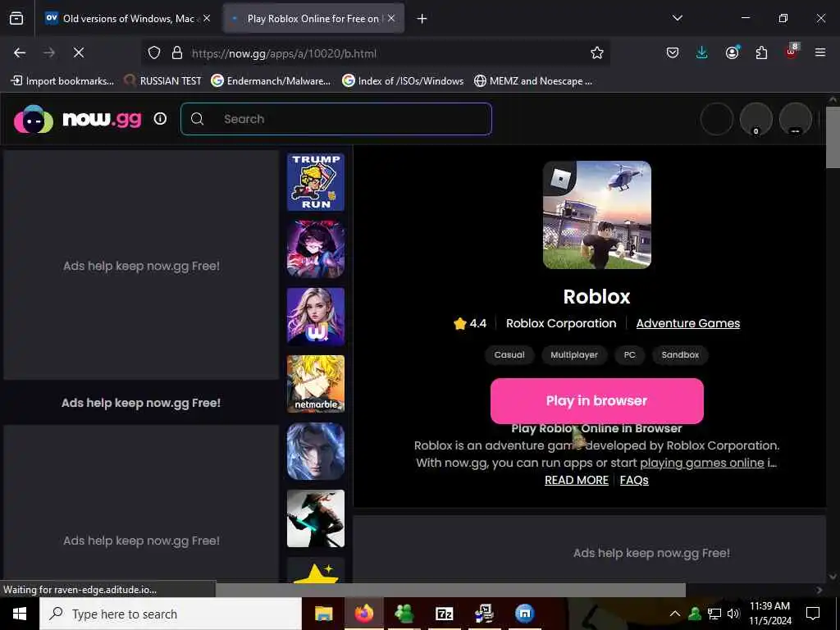Viewport: 840px width, 630px height.
Task: Click the rightmost header profile circle
Action: (796, 119)
